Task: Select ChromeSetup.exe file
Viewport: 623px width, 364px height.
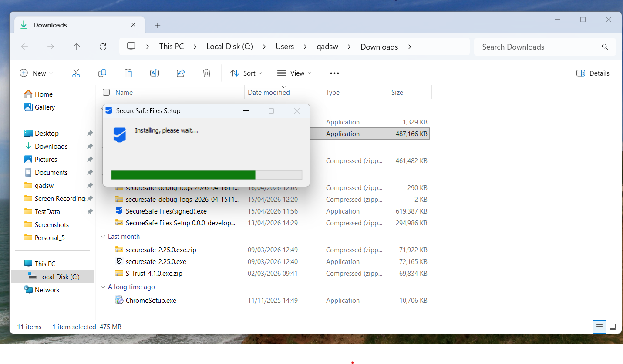Action: coord(151,301)
